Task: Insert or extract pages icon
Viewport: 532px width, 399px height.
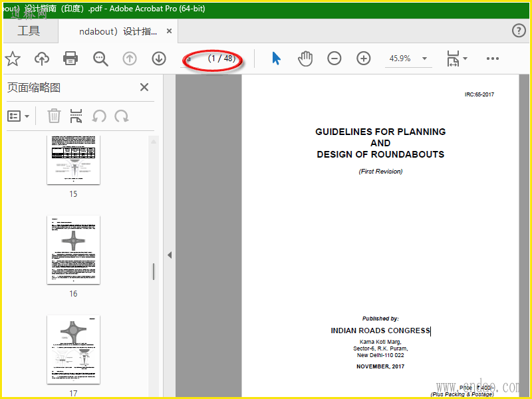Action: [76, 116]
